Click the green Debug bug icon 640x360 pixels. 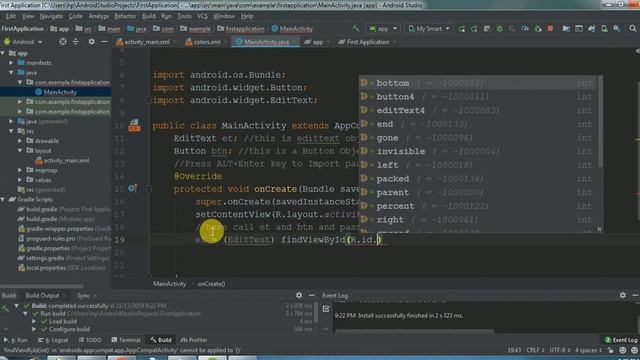(x=500, y=29)
